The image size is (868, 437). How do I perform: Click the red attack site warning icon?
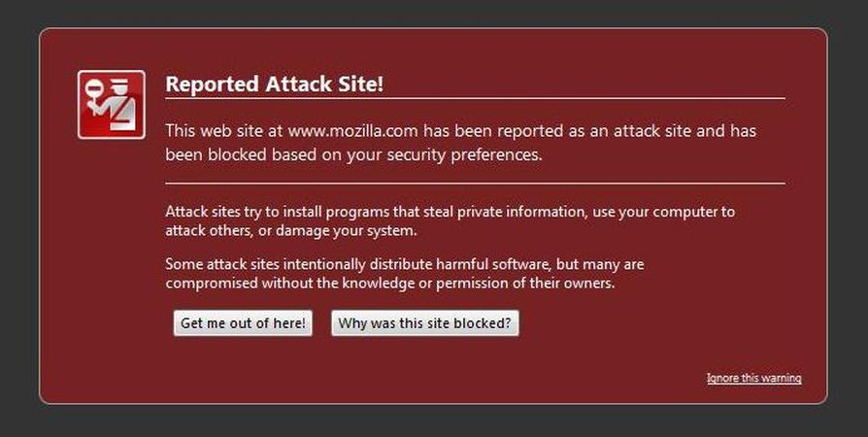click(x=111, y=104)
